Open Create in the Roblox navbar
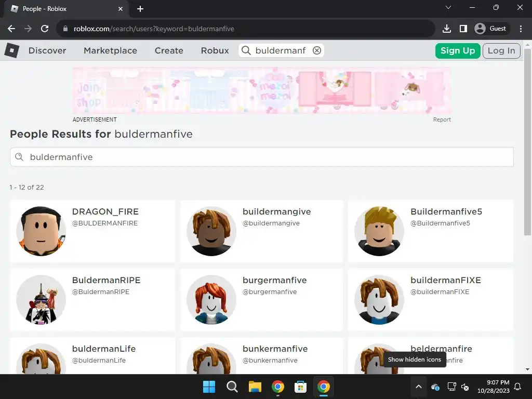Screen dimensions: 532x399 169,50
